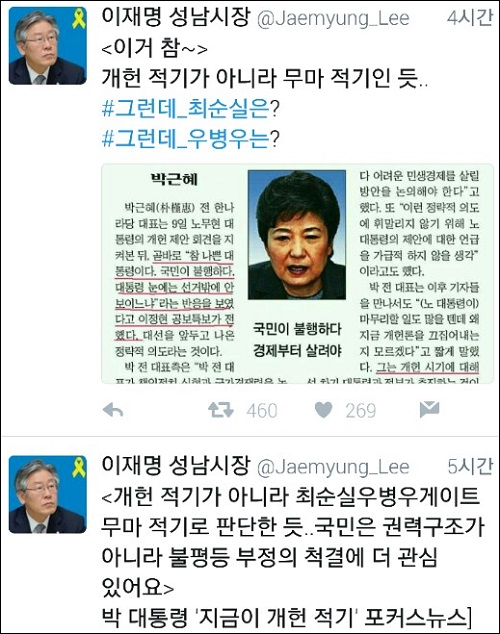
Task: Click the yellow ribbon badge on top avatar
Action: point(79,19)
